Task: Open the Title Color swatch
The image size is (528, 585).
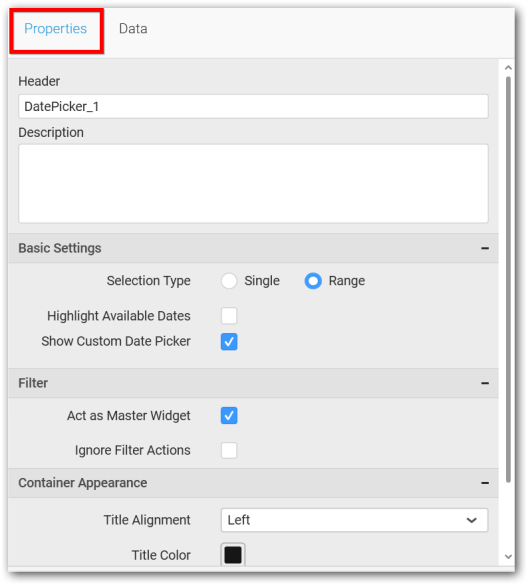Action: 233,555
